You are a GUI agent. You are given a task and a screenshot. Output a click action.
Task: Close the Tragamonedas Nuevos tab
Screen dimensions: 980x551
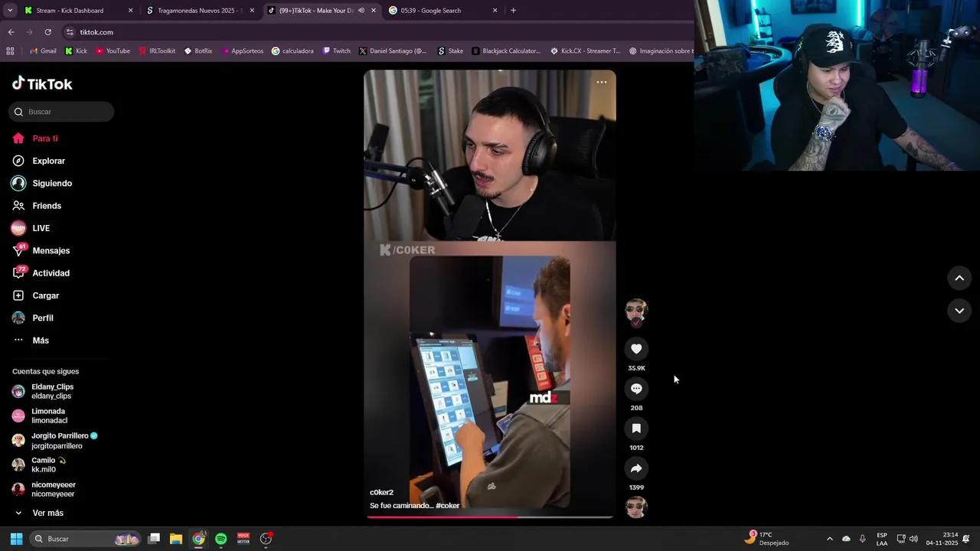coord(252,11)
